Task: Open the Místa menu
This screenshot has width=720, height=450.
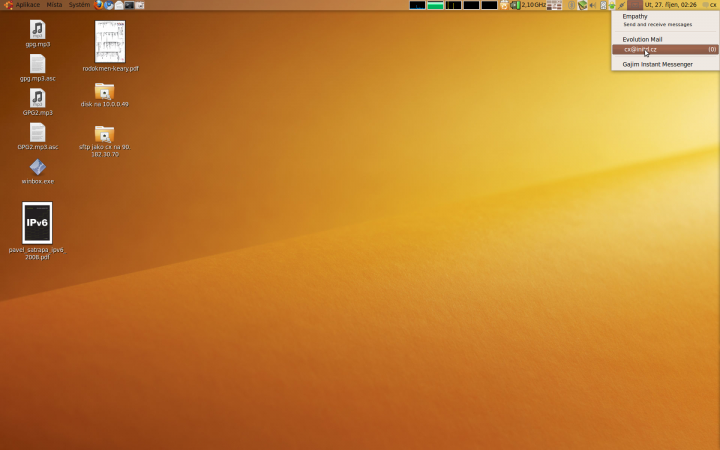Action: pos(54,5)
